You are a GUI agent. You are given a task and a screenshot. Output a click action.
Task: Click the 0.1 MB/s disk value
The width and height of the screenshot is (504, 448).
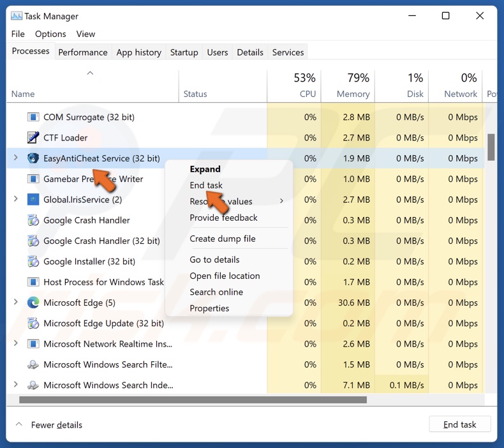click(x=406, y=385)
